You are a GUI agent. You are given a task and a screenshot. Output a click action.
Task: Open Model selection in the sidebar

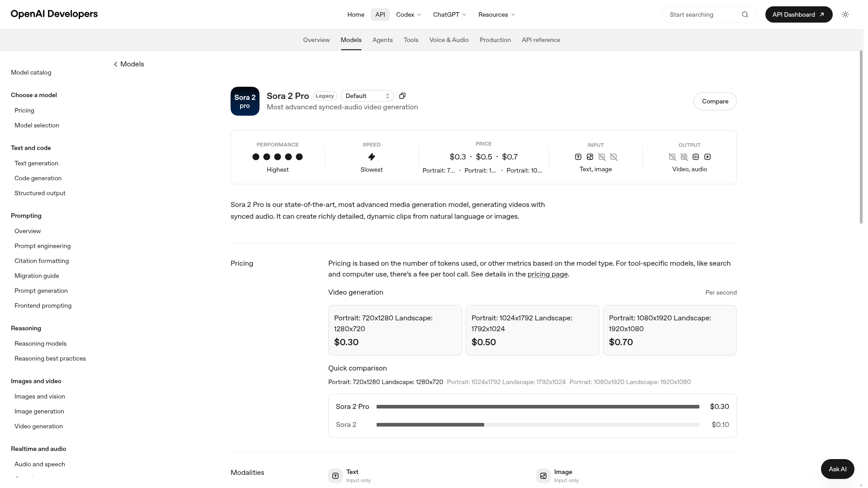coord(37,125)
